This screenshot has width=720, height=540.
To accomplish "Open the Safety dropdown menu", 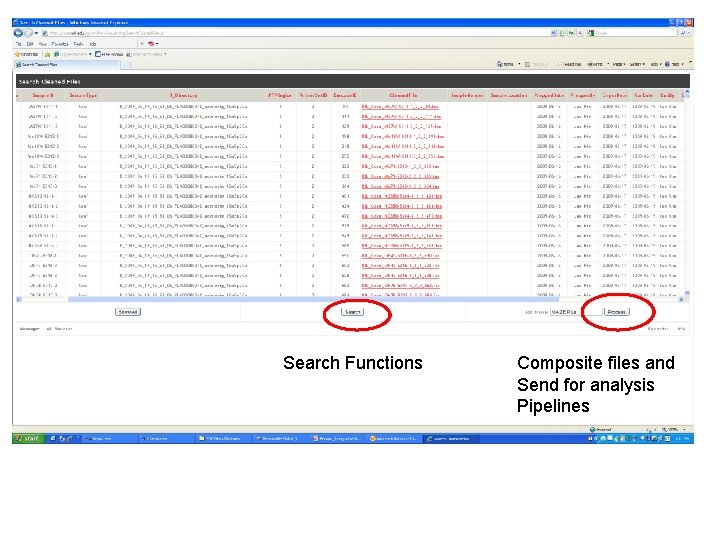I will point(637,64).
